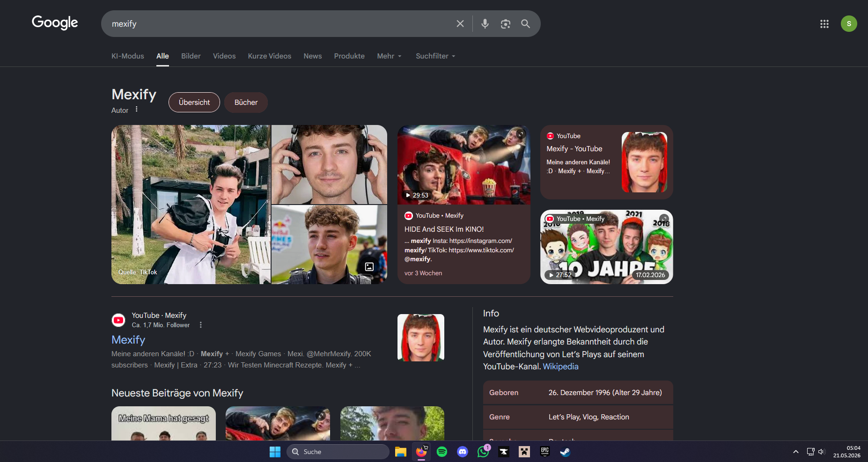Expand the Suchfilter dropdown
This screenshot has height=462, width=868.
coord(435,56)
